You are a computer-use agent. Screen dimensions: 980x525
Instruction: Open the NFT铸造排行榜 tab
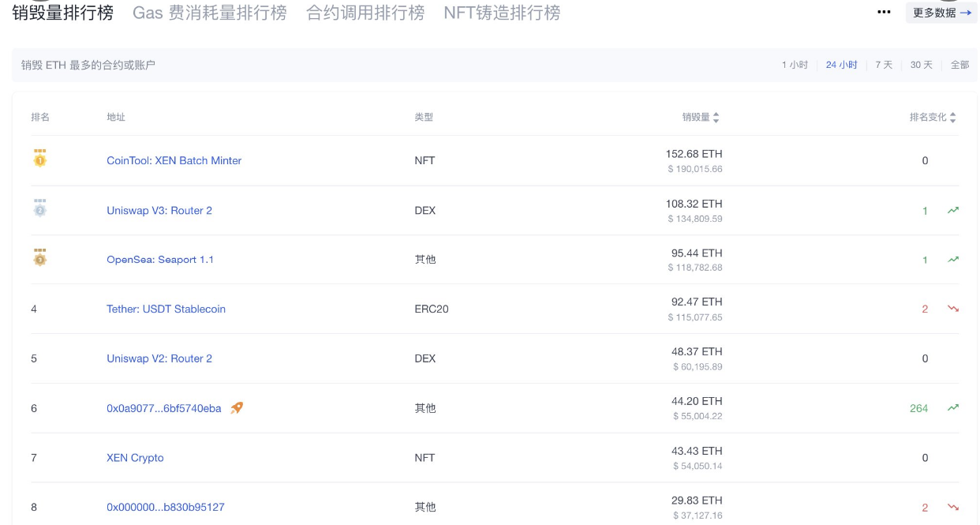pyautogui.click(x=504, y=12)
